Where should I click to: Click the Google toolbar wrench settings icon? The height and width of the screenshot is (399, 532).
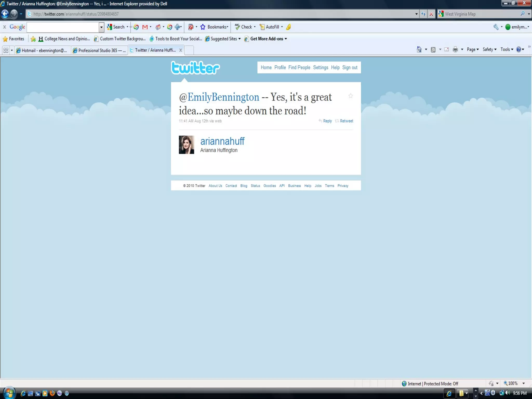coord(496,27)
